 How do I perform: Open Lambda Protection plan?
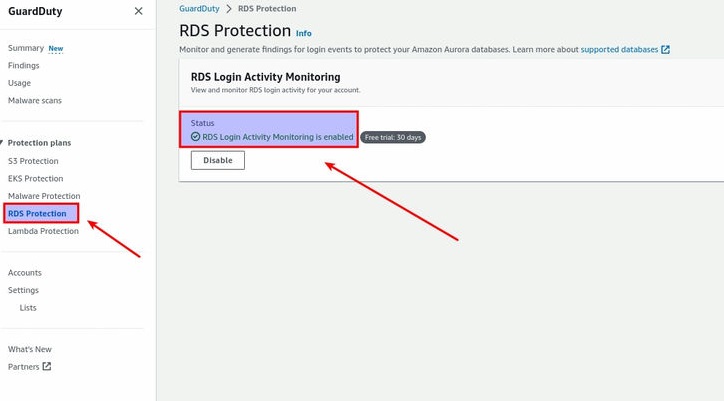pyautogui.click(x=43, y=231)
